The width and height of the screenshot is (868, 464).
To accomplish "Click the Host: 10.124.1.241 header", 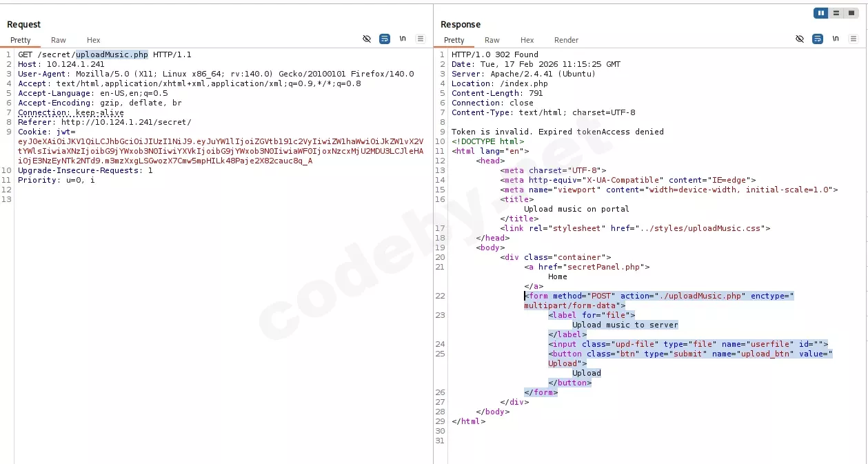I will click(61, 64).
